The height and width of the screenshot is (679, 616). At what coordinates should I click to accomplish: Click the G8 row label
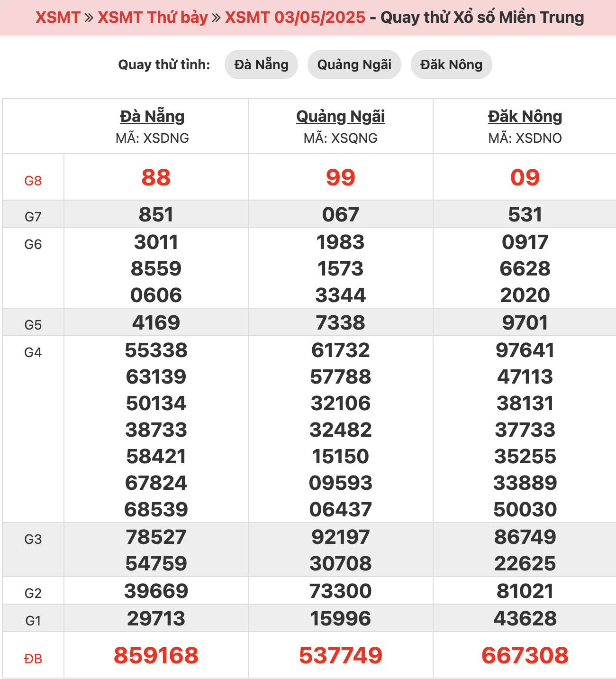33,181
